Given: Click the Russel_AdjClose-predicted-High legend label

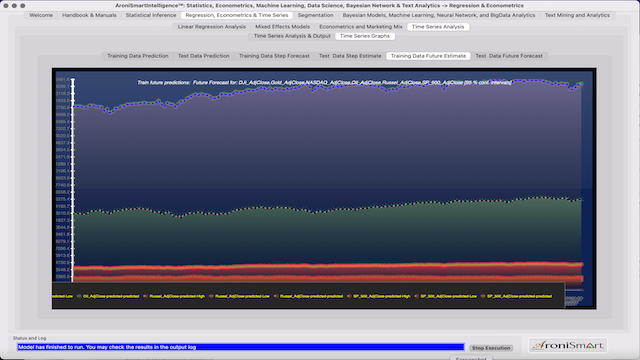Looking at the screenshot, I should pyautogui.click(x=177, y=296).
